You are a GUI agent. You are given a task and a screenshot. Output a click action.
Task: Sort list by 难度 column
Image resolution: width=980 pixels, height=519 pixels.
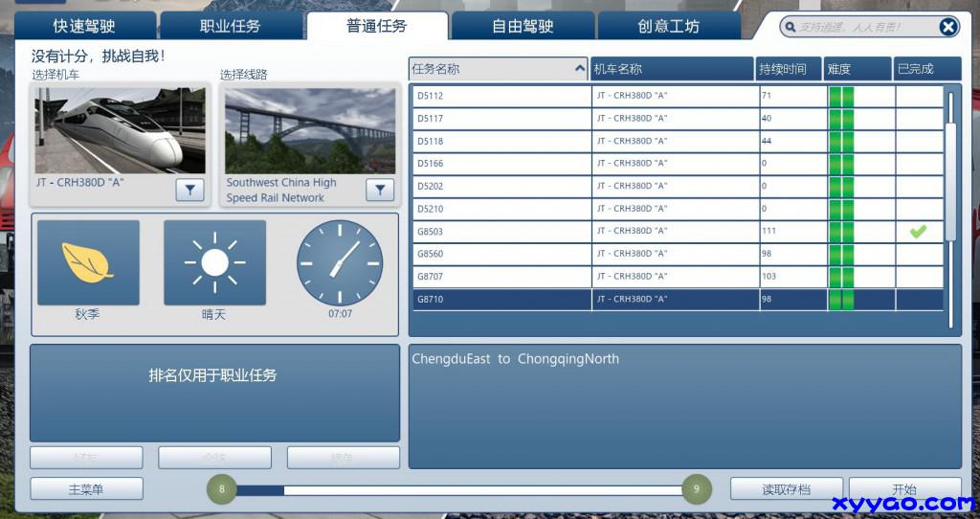859,69
